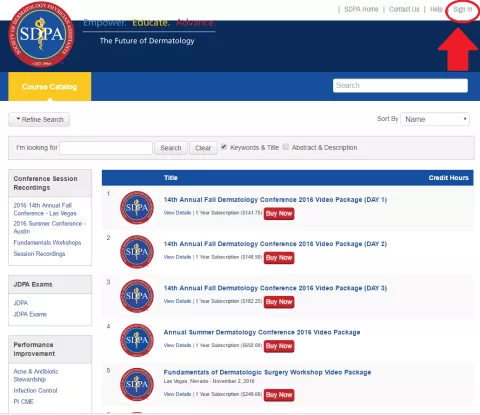Click the Clear button
This screenshot has width=480, height=415.
(x=203, y=148)
